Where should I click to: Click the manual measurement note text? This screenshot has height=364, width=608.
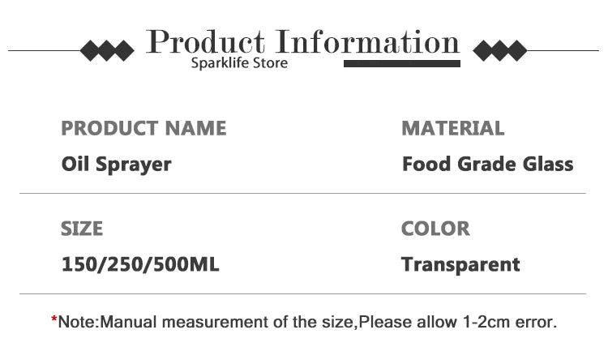(308, 322)
